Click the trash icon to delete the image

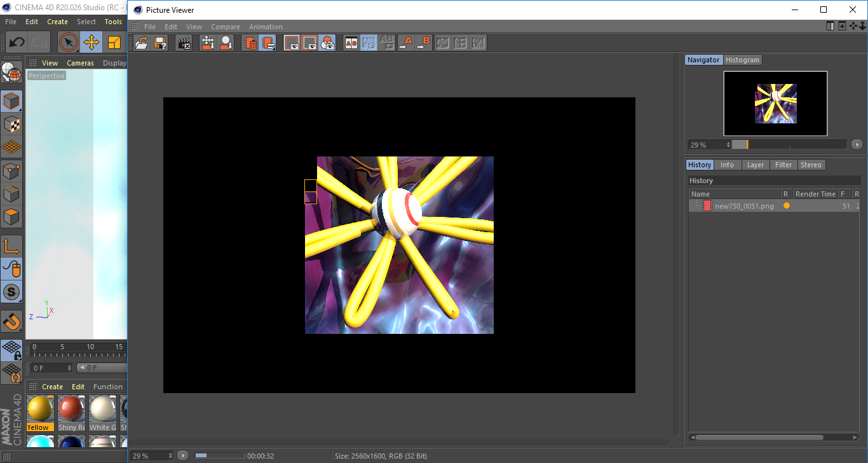[250, 43]
